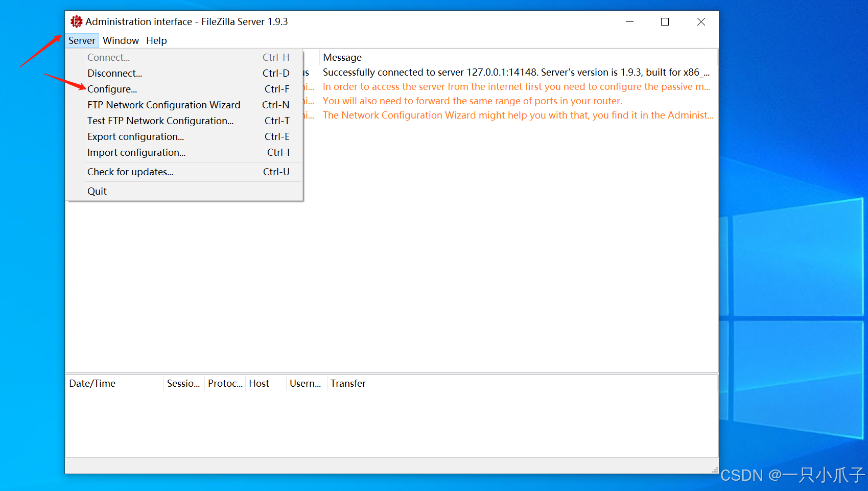Choose Import configuration... menu entry
Screen dimensions: 868x491
coord(184,152)
